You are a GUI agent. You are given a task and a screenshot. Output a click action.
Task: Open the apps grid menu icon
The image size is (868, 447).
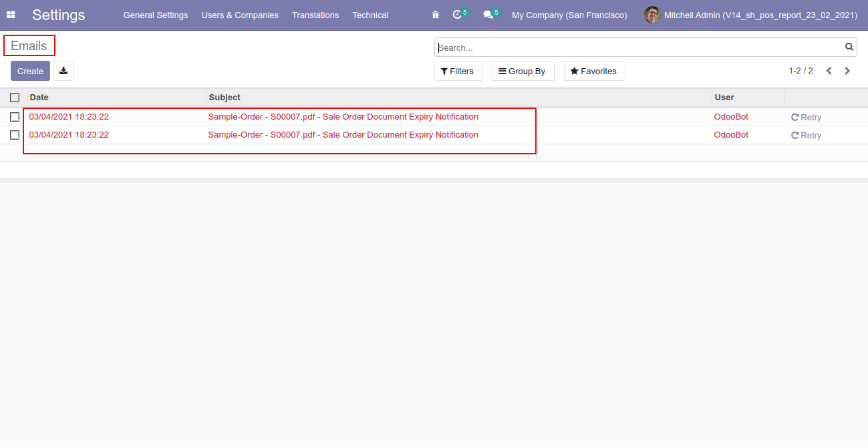(11, 15)
